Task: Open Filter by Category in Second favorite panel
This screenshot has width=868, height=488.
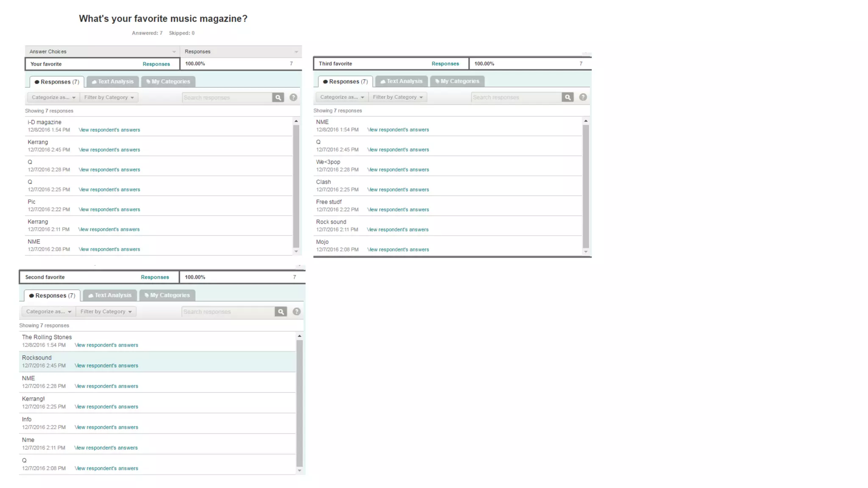Action: (x=106, y=312)
